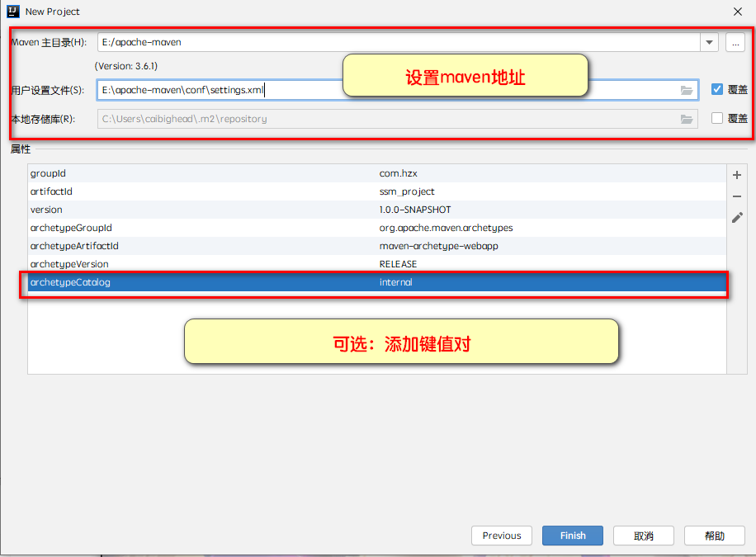Select the archetypeVersion property row
756x557 pixels.
377,264
